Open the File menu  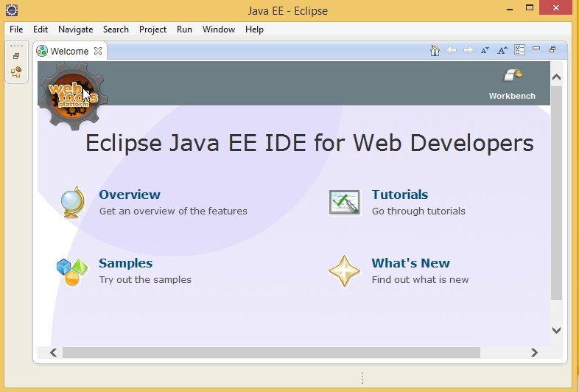tap(16, 29)
